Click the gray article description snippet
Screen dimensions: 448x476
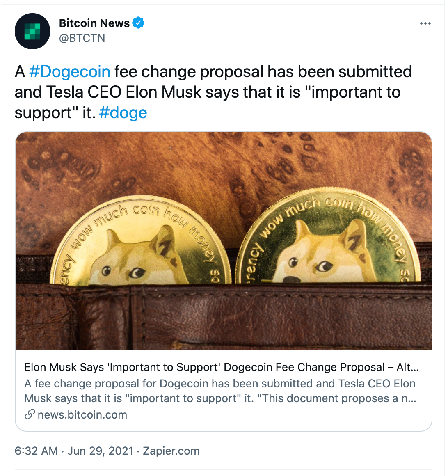click(220, 391)
